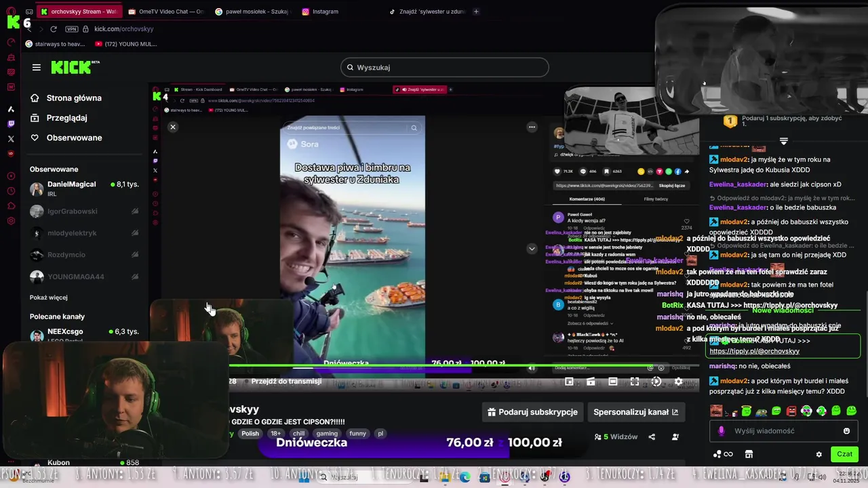868x488 pixels.
Task: Open emoji picker in chat input
Action: pos(846,431)
